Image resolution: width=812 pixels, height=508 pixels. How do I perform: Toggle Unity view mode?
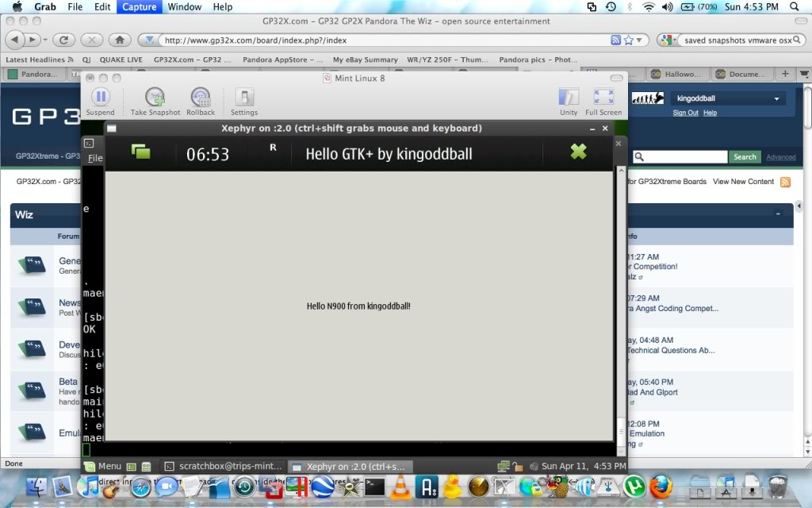pos(569,98)
